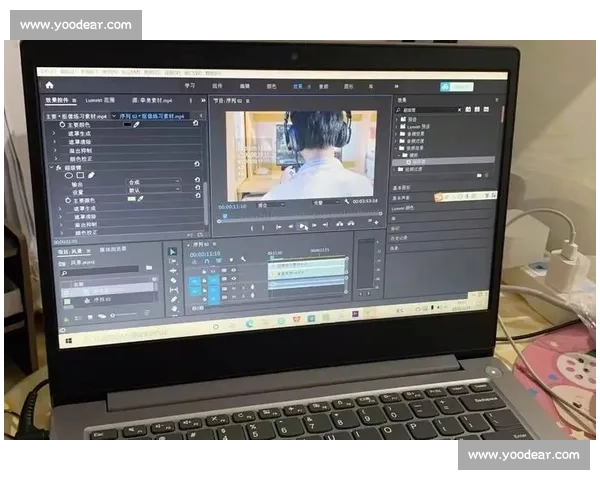Create rectangle mask under 超级键 effect
The image size is (600, 480).
(x=80, y=175)
